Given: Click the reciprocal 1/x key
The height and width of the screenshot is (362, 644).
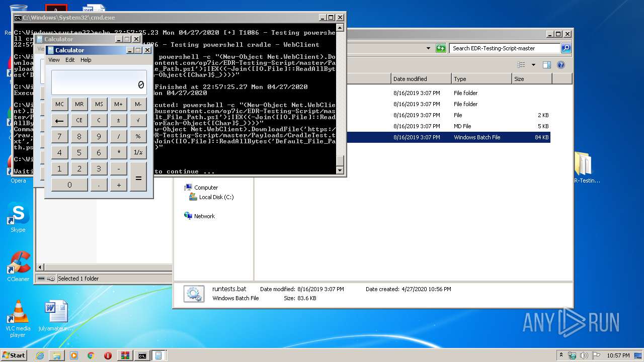Looking at the screenshot, I should [138, 152].
